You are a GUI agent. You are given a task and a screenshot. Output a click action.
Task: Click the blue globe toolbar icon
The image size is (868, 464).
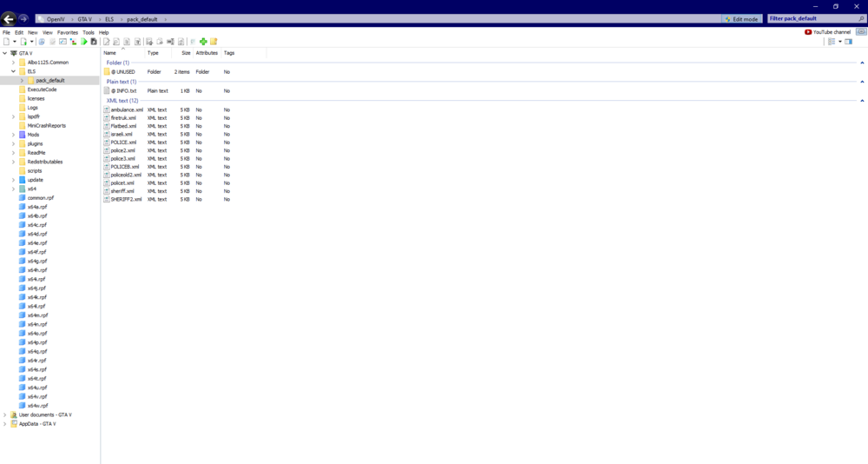(x=42, y=42)
